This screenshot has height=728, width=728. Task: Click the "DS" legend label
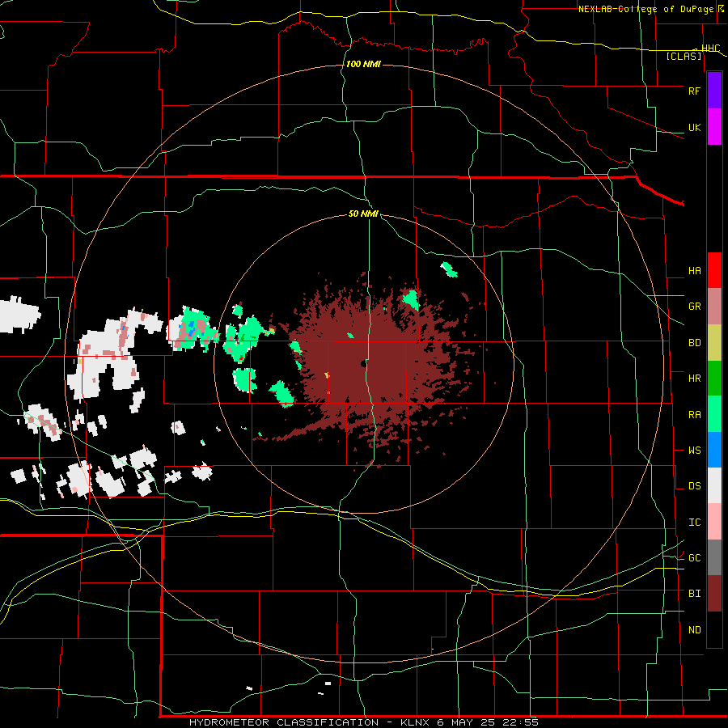pyautogui.click(x=694, y=485)
